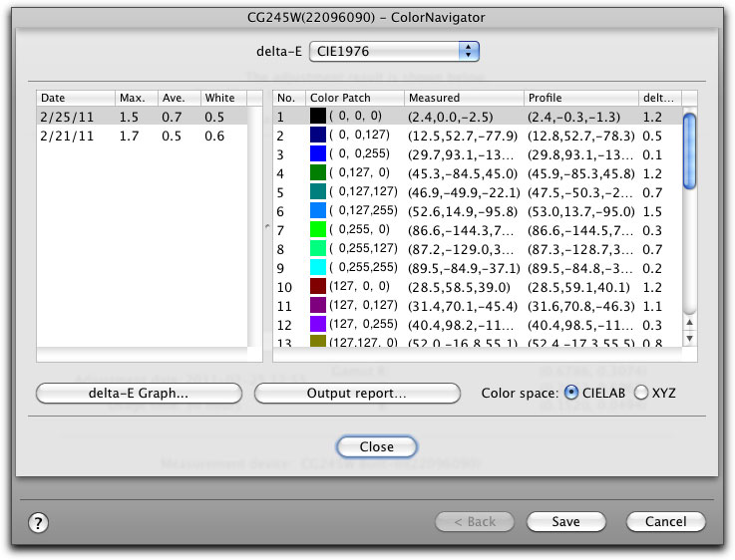Click the Color Patch column header
Image resolution: width=735 pixels, height=560 pixels.
[355, 98]
